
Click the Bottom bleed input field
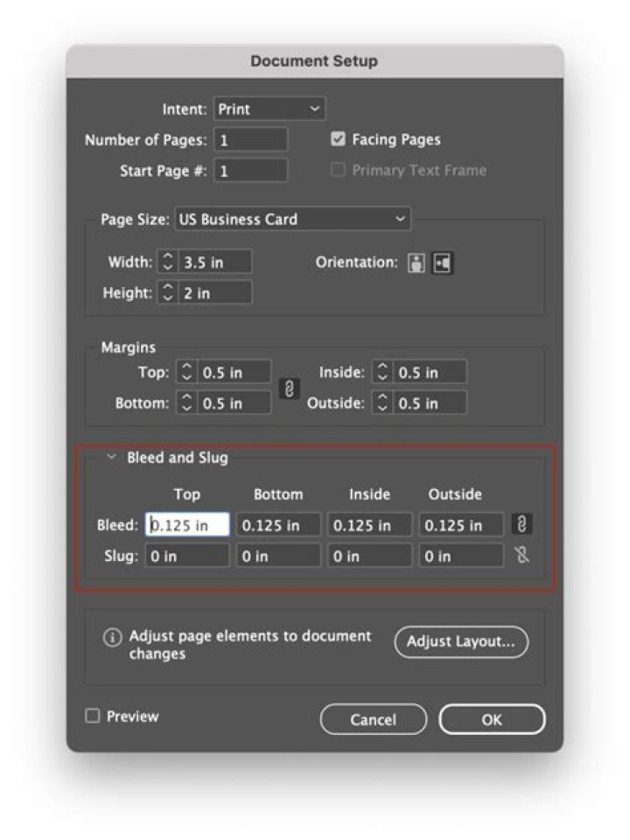click(278, 525)
